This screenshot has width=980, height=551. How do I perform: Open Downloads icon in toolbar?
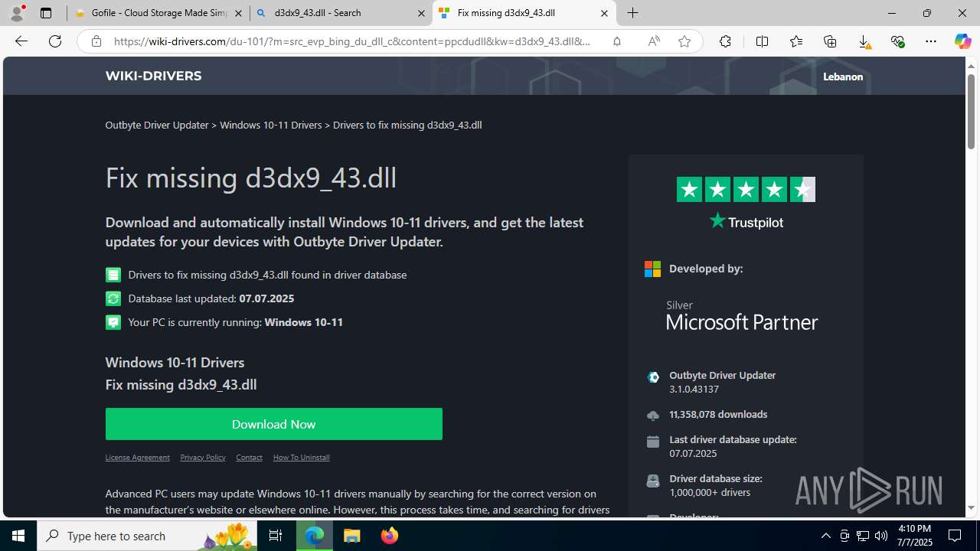click(864, 41)
